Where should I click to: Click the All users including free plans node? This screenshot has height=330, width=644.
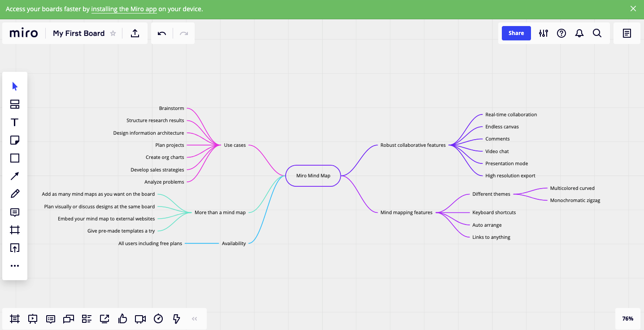[x=150, y=243]
